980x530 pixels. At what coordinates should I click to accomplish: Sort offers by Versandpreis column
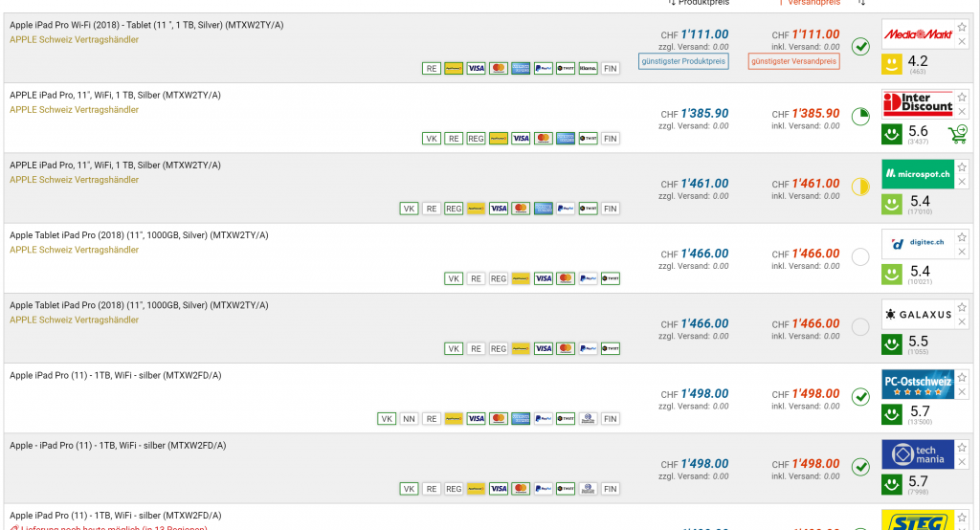point(810,3)
